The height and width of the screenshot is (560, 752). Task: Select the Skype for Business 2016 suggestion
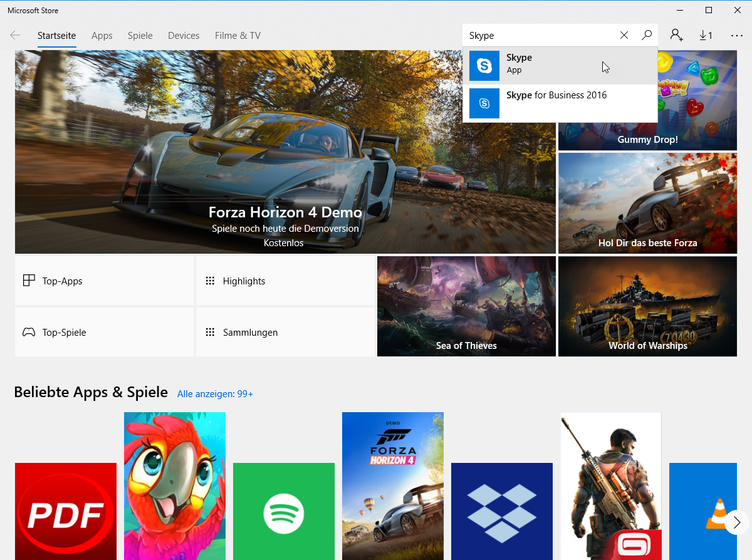560,103
